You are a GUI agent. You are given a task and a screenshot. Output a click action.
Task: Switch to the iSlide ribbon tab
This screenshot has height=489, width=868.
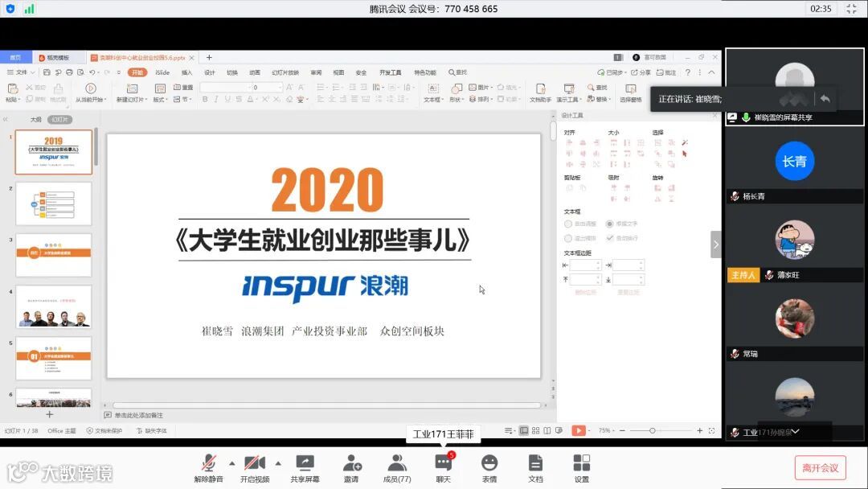click(x=162, y=72)
